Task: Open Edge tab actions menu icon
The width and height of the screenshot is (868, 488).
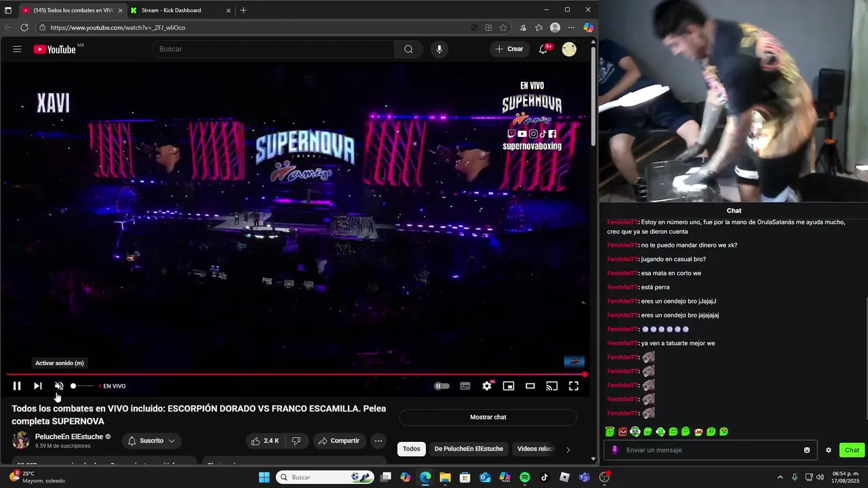Action: click(8, 10)
